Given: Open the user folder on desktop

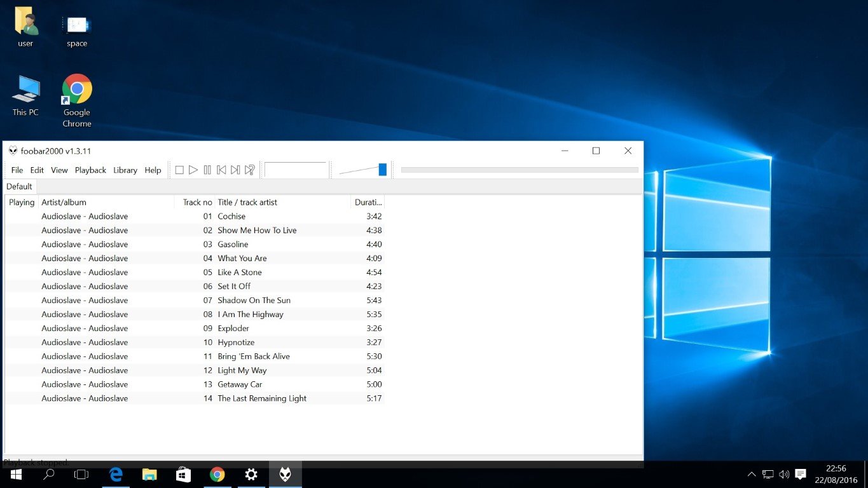Looking at the screenshot, I should point(25,27).
